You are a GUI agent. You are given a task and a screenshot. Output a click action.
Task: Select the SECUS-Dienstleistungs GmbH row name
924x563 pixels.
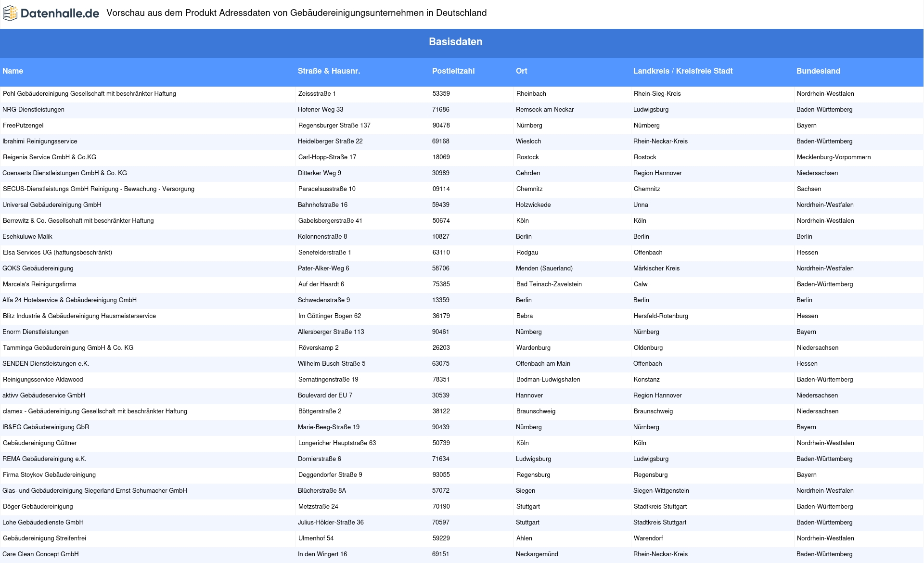99,189
